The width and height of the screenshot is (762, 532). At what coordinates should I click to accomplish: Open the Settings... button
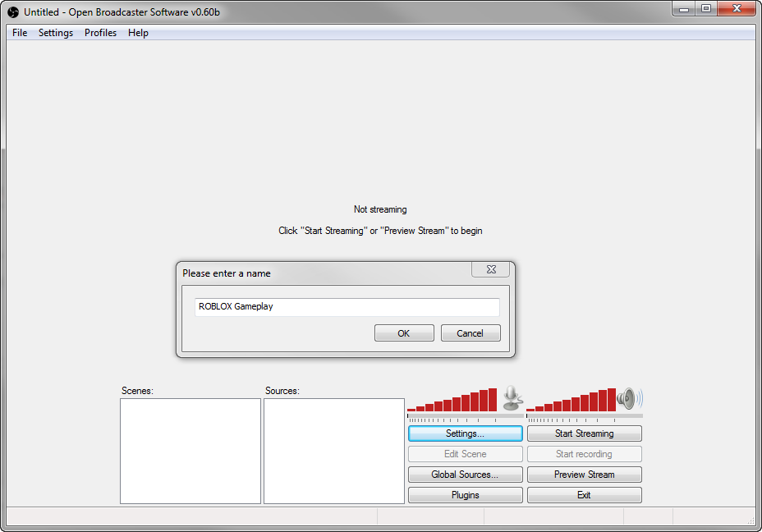click(x=465, y=433)
